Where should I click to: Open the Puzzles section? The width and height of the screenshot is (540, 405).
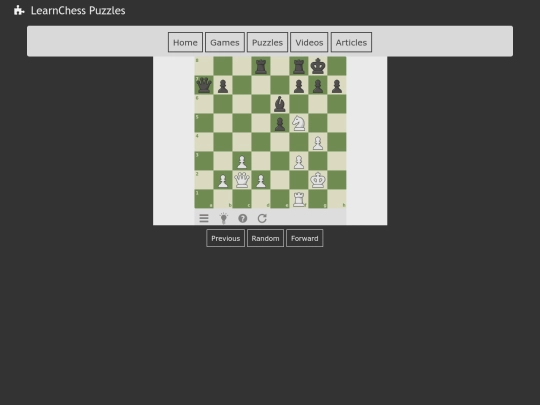coord(267,42)
